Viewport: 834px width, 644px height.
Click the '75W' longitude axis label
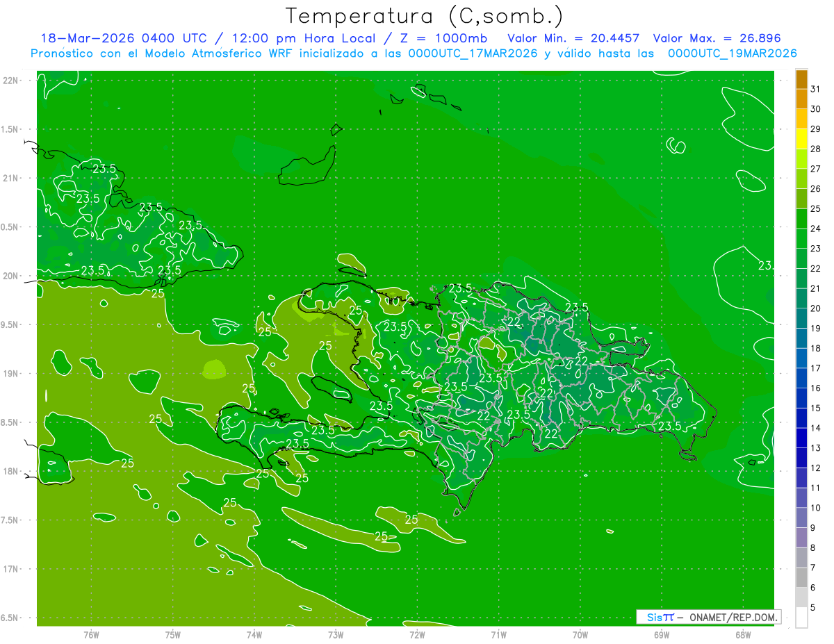(172, 635)
